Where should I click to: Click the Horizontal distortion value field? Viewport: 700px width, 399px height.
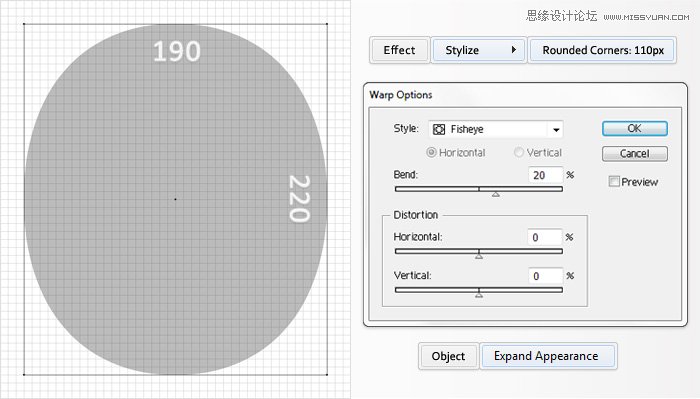544,237
